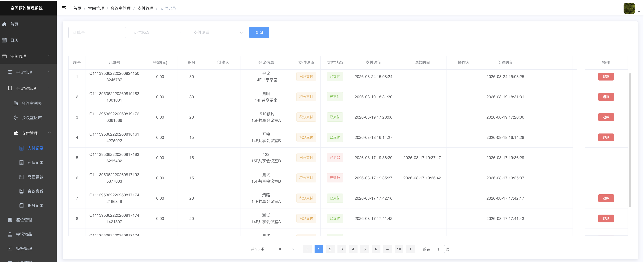Click the 会议室区域 location pin icon
The image size is (644, 262).
(16, 118)
